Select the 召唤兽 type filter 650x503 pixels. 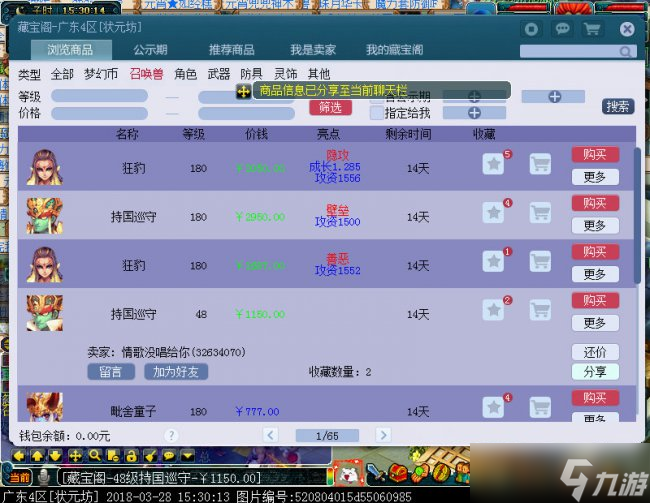pos(146,74)
